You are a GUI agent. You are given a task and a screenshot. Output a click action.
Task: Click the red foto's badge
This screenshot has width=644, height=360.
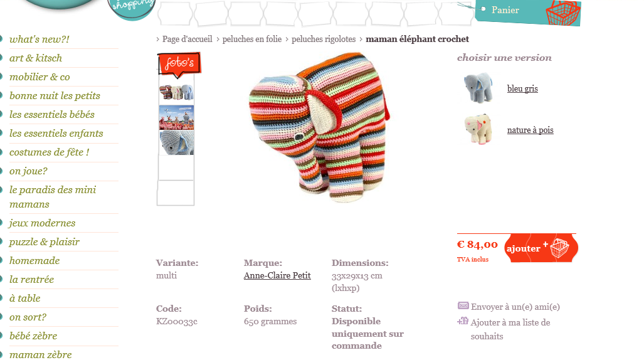[179, 64]
